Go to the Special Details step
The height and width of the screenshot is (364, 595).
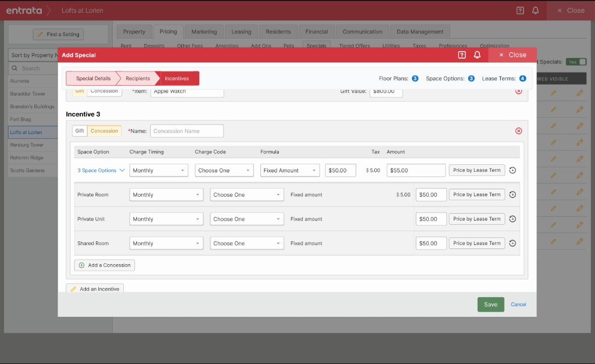point(93,78)
